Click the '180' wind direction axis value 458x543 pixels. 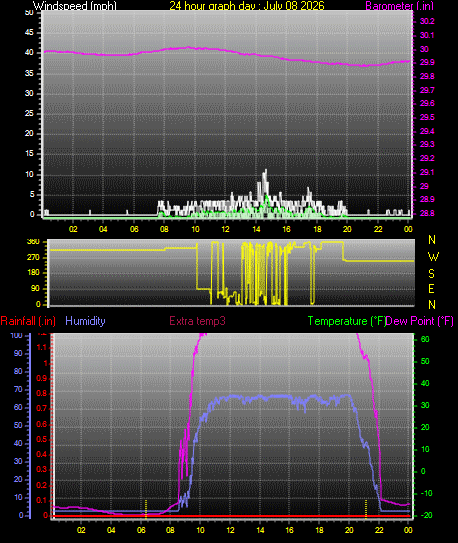(33, 273)
